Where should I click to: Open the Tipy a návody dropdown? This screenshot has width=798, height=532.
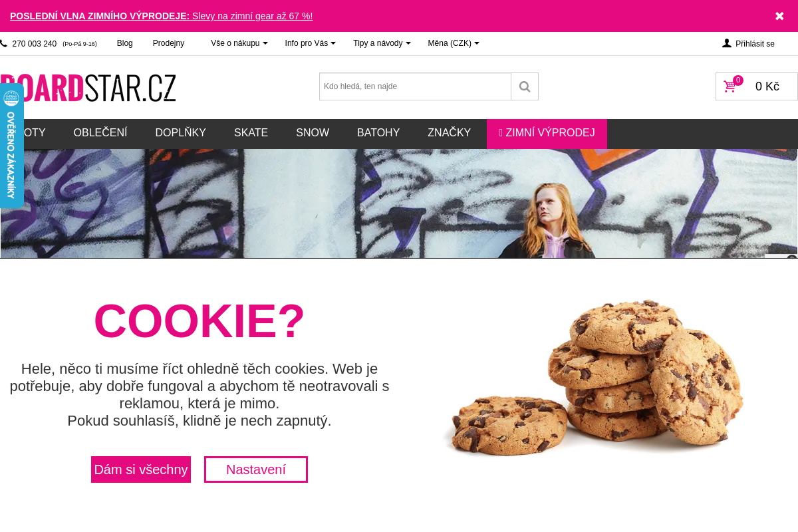[x=382, y=43]
